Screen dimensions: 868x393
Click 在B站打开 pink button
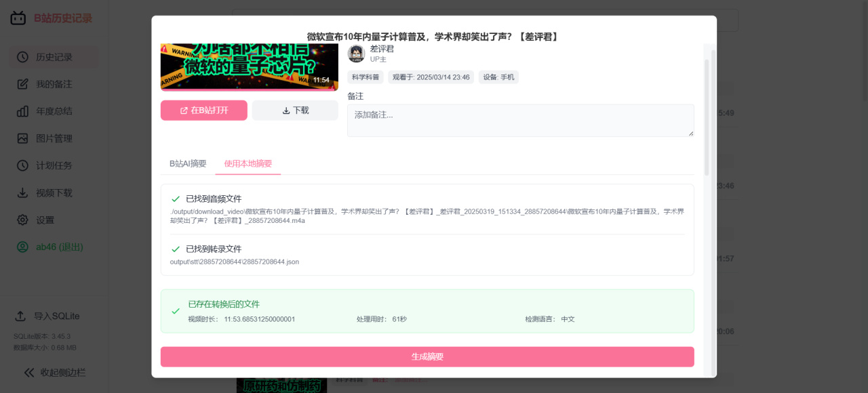204,110
